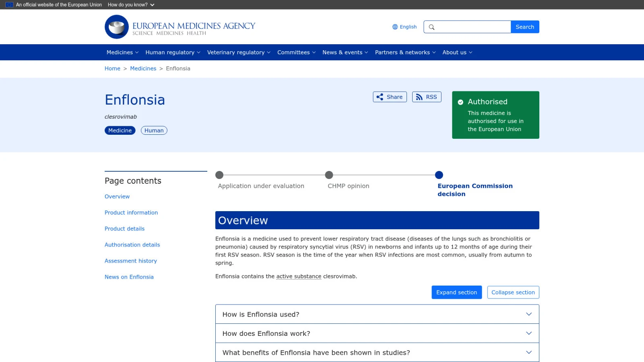Open the Partners & networks menu
This screenshot has width=644, height=362.
pos(405,52)
